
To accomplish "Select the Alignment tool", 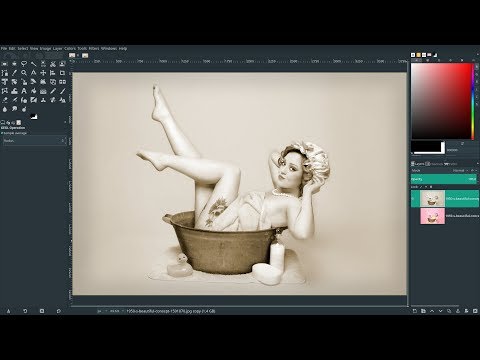I will pyautogui.click(x=53, y=73).
